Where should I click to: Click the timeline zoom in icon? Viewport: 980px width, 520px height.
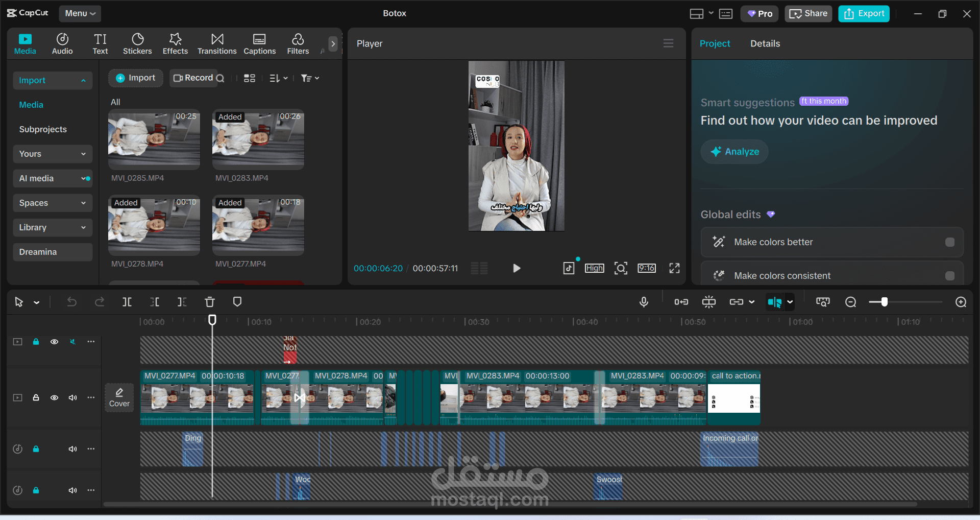tap(961, 302)
